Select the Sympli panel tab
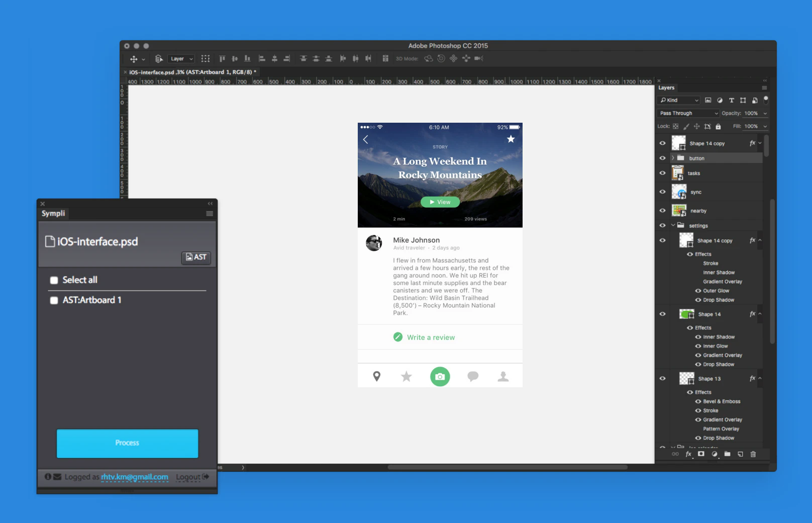 click(53, 213)
